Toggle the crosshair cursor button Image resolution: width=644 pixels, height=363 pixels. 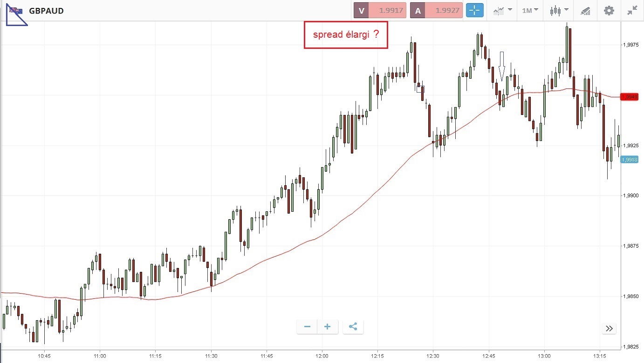click(x=475, y=10)
